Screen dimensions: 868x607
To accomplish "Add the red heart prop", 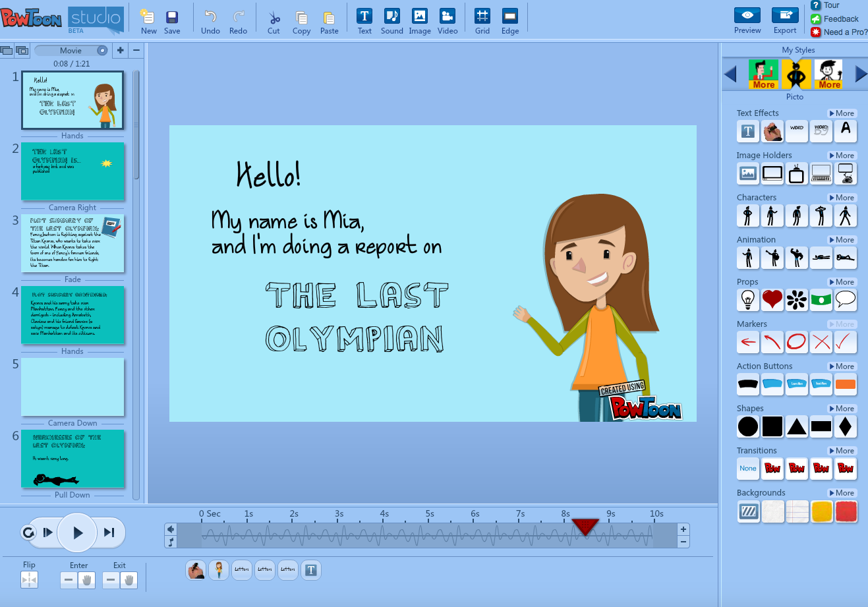I will [772, 301].
